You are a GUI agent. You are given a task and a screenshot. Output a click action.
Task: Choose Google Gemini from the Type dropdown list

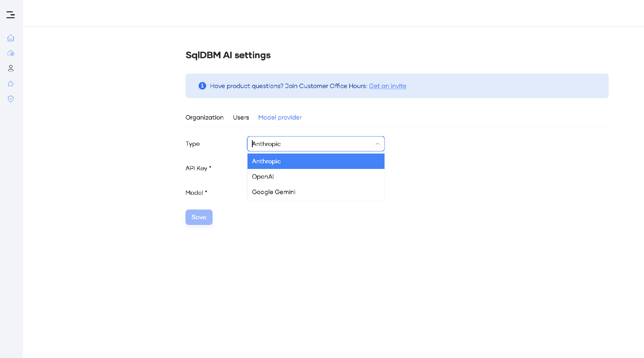click(x=316, y=192)
